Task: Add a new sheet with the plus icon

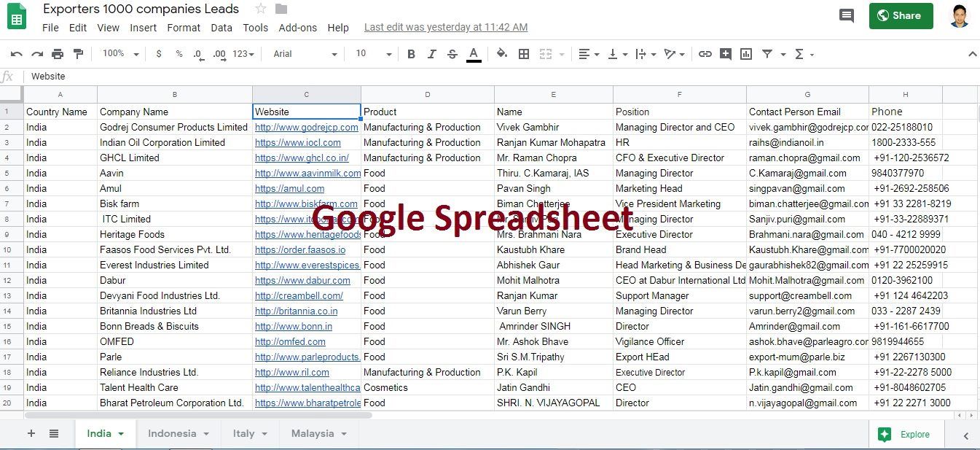Action: click(31, 433)
